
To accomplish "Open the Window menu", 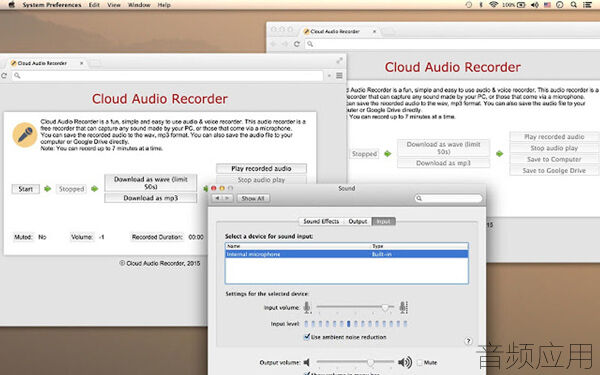I will point(139,5).
